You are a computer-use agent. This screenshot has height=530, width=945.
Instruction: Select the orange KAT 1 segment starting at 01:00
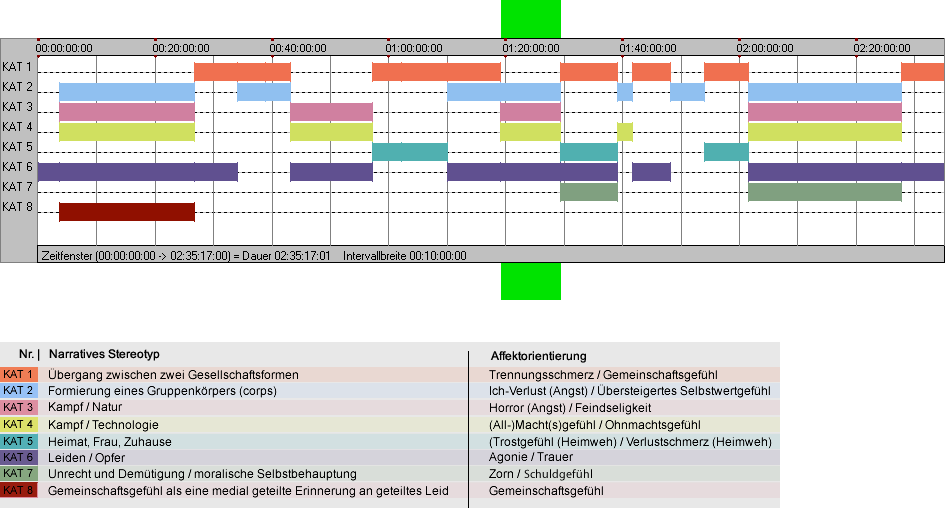(436, 72)
